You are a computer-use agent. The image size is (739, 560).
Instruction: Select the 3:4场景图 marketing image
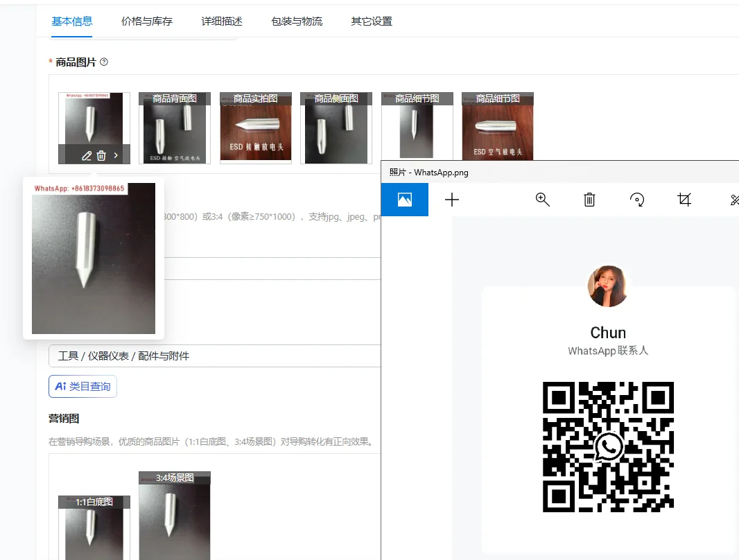tap(175, 516)
